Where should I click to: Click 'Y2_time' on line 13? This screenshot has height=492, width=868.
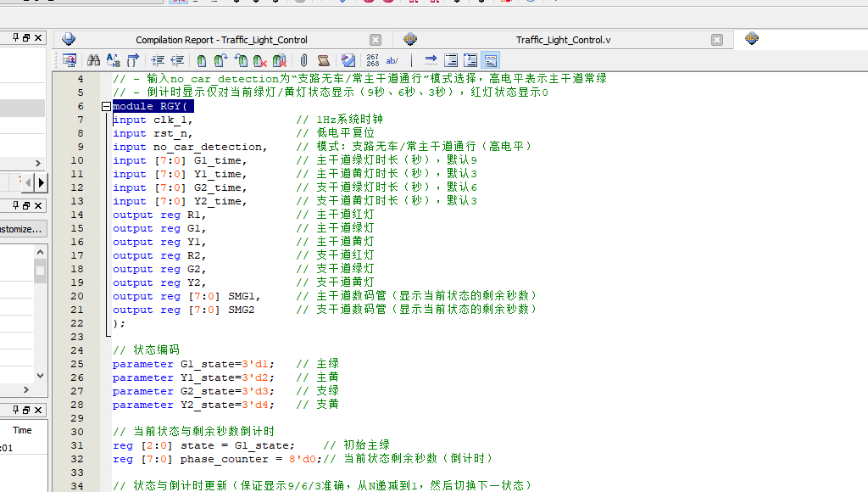218,201
